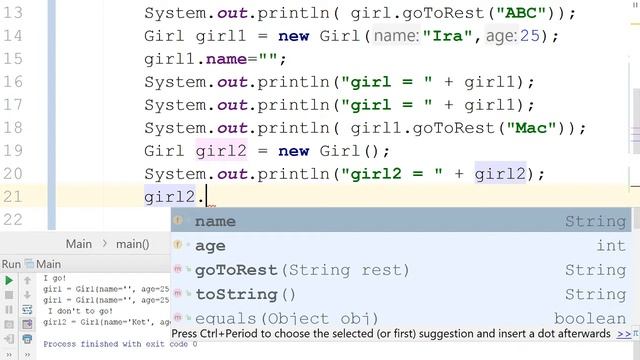Select Main in the breadcrumb bar
The image size is (640, 360).
click(x=79, y=244)
